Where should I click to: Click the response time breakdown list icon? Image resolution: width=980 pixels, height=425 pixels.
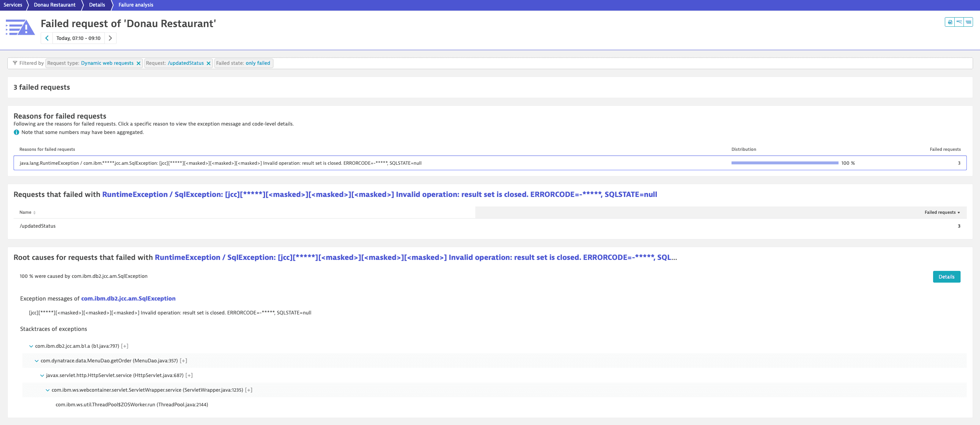click(x=968, y=22)
